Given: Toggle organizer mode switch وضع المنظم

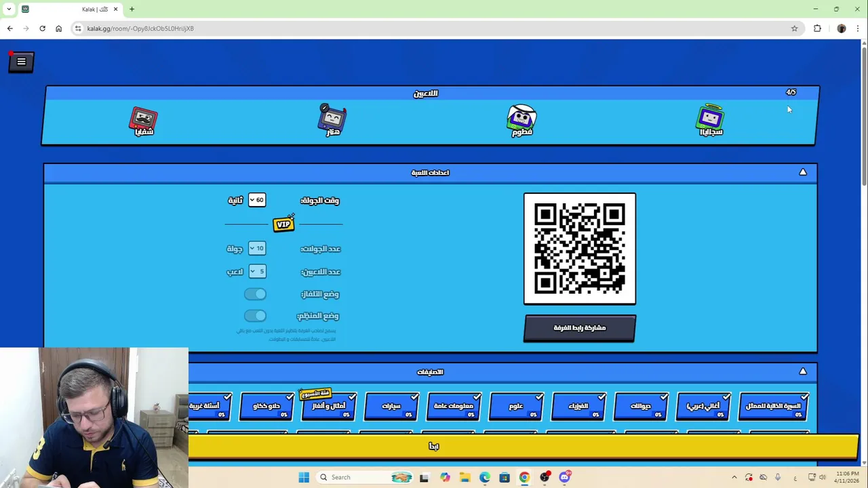Looking at the screenshot, I should [x=255, y=315].
